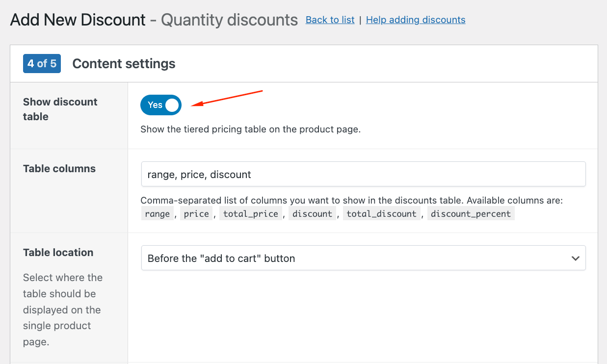Click the total_price column name
The height and width of the screenshot is (364, 607).
point(251,213)
